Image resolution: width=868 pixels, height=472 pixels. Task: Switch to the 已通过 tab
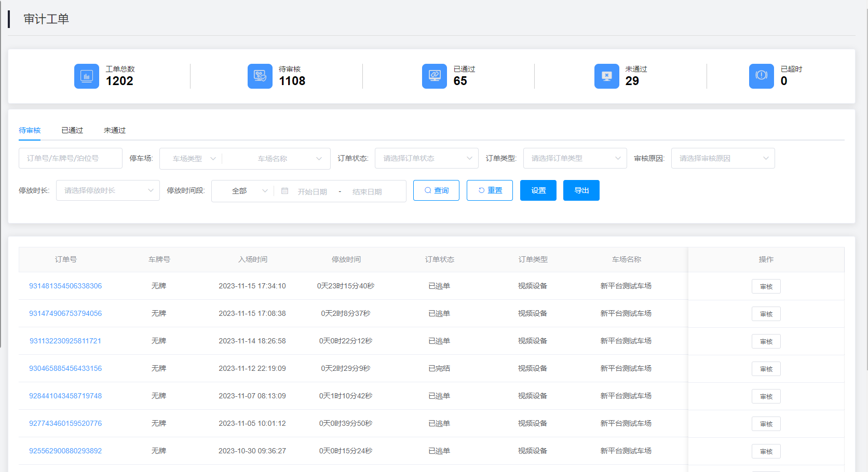[72, 130]
